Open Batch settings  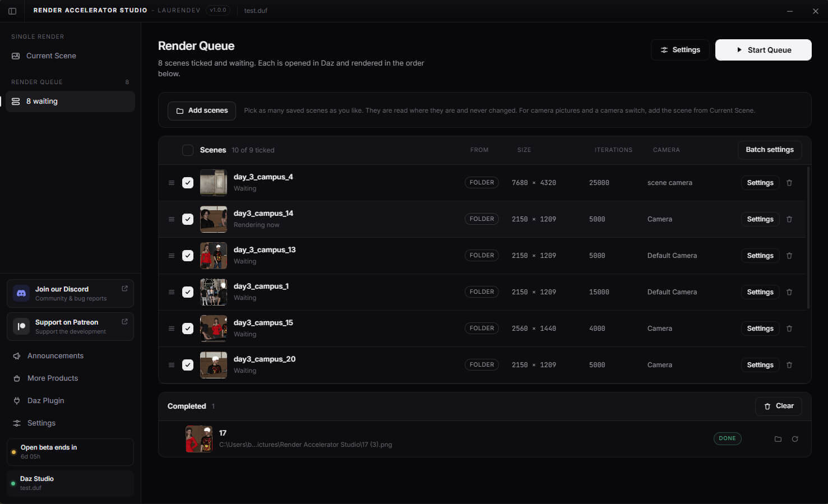[x=770, y=150]
